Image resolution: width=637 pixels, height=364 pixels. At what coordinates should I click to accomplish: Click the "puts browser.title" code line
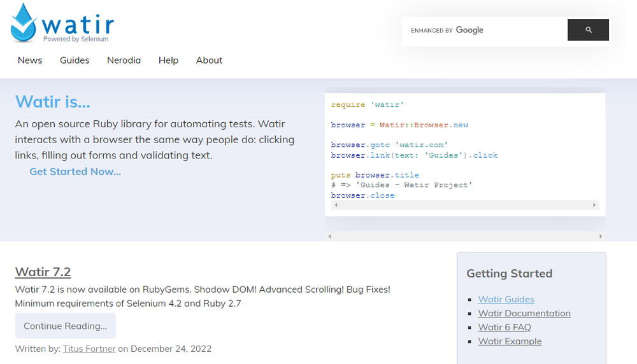point(375,175)
